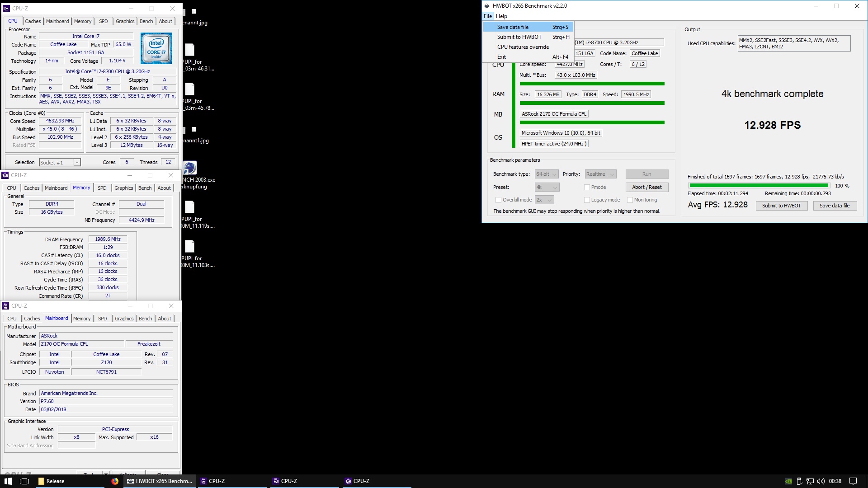
Task: Enable the Overkill mode checkbox
Action: click(x=498, y=200)
